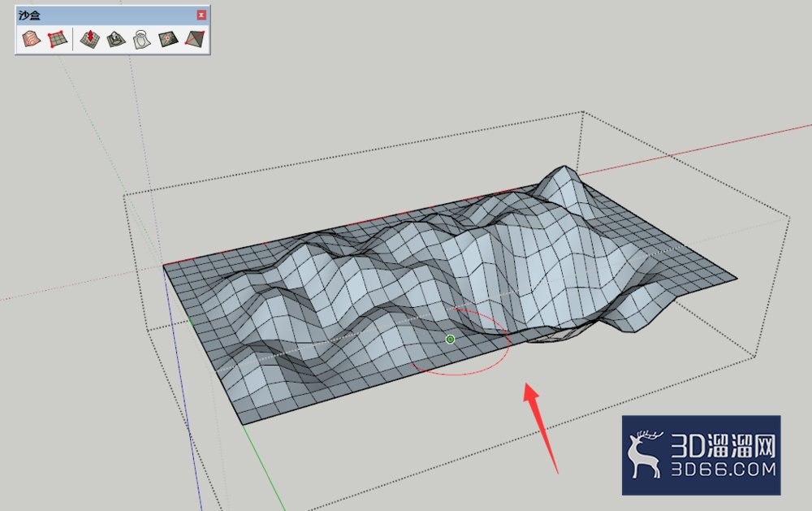Choose the Stamp sandbox tool
812x511 pixels.
pyautogui.click(x=116, y=39)
